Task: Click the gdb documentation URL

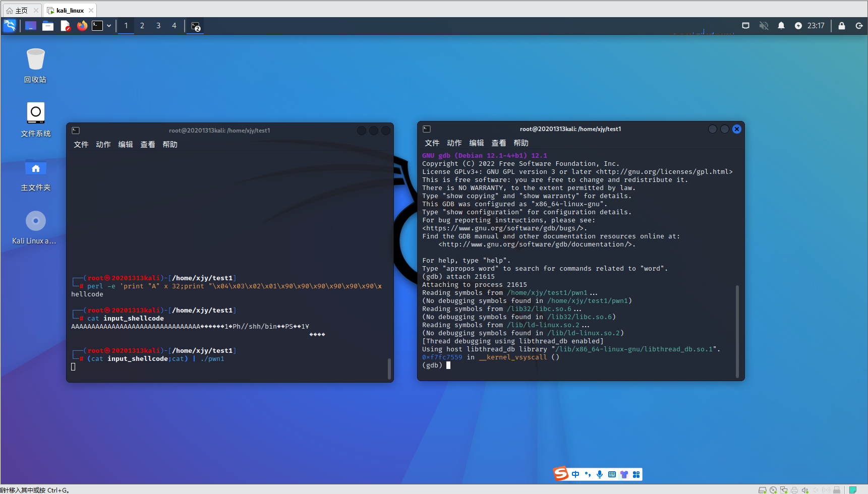Action: [535, 244]
